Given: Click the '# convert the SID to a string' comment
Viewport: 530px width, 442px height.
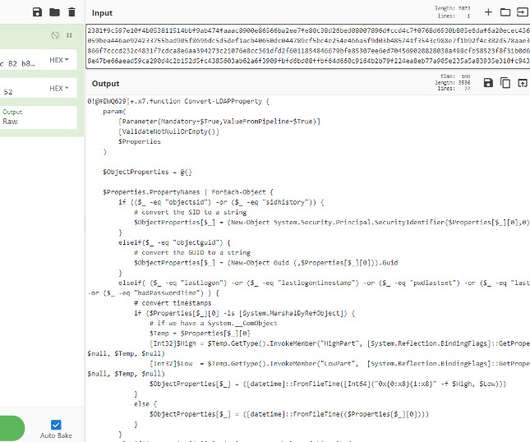Looking at the screenshot, I should click(x=190, y=213).
